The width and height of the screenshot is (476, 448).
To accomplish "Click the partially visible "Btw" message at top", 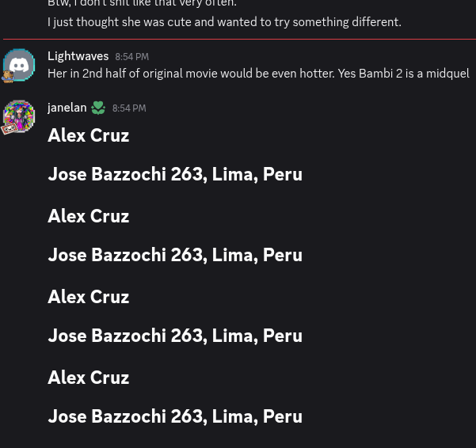I will [142, 4].
